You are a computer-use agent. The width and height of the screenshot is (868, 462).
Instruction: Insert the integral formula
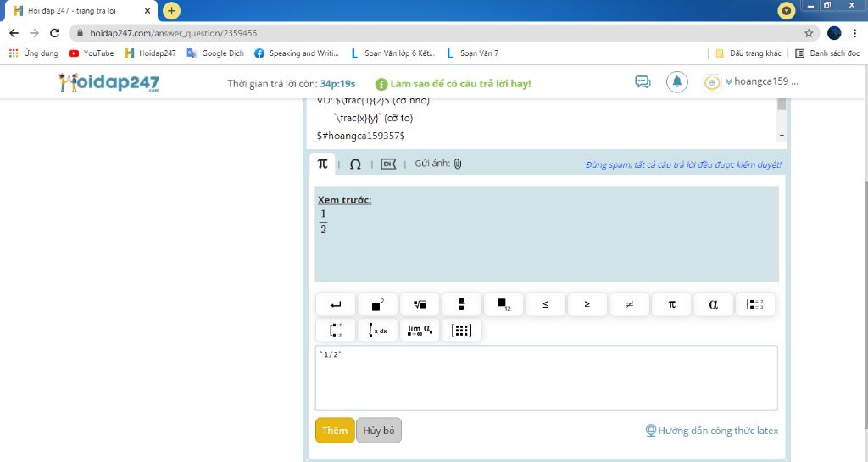377,331
